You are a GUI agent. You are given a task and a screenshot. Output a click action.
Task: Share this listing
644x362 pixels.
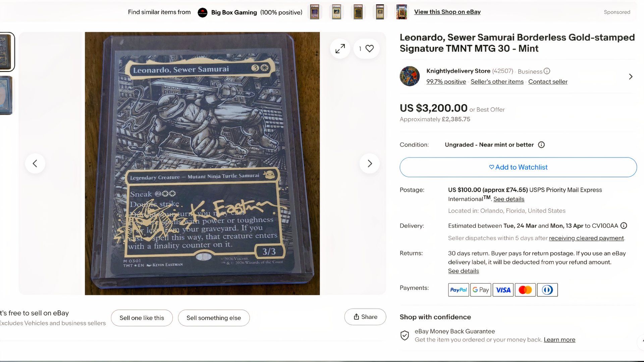365,317
